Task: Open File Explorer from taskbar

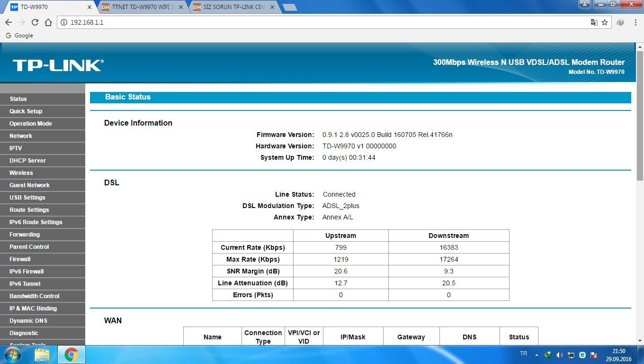Action: tap(42, 355)
